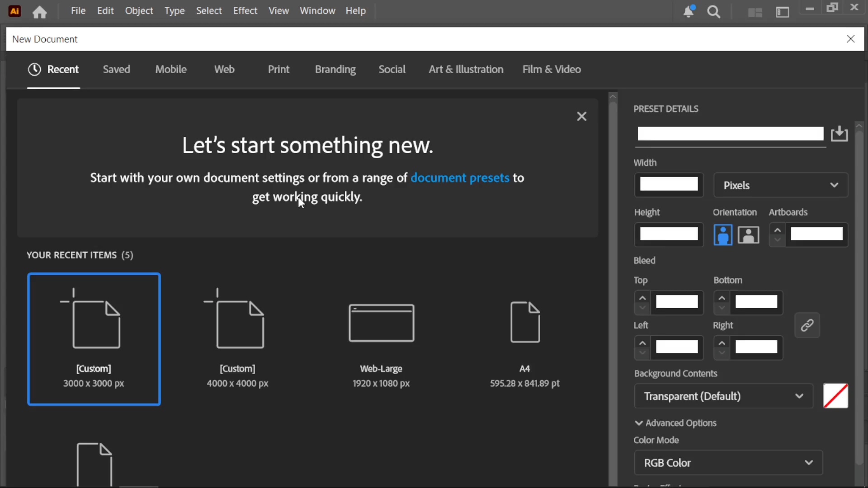
Task: Click the Artboards count field
Action: (x=816, y=234)
